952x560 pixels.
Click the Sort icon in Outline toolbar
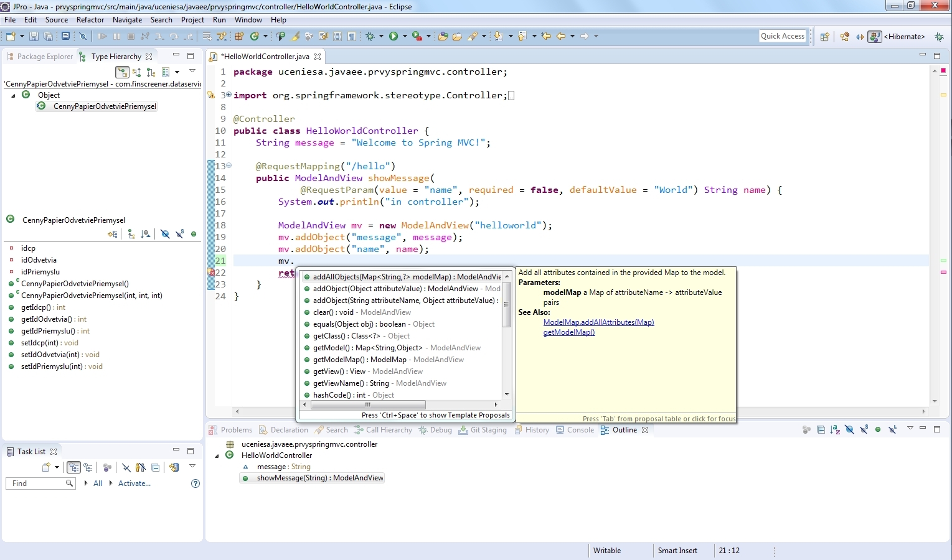pos(835,429)
